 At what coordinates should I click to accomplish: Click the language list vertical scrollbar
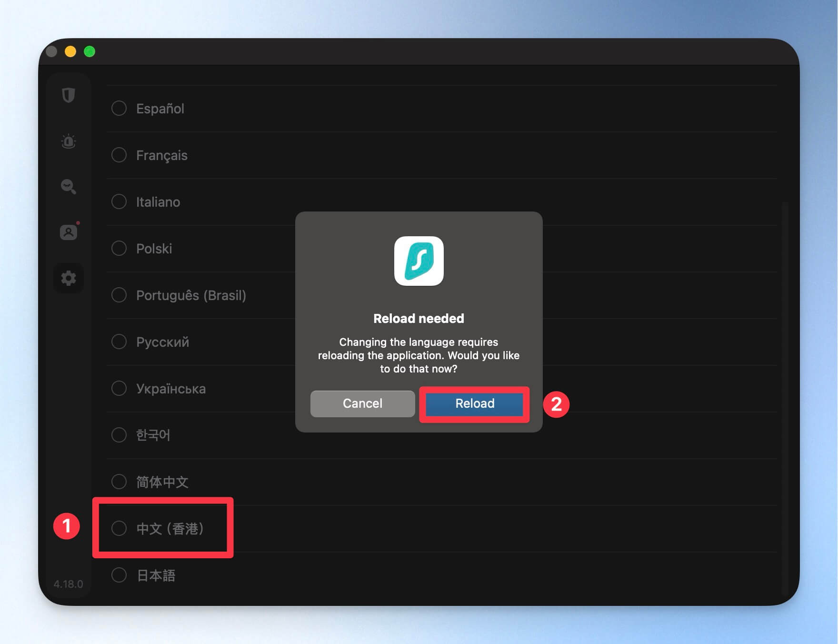click(x=784, y=398)
